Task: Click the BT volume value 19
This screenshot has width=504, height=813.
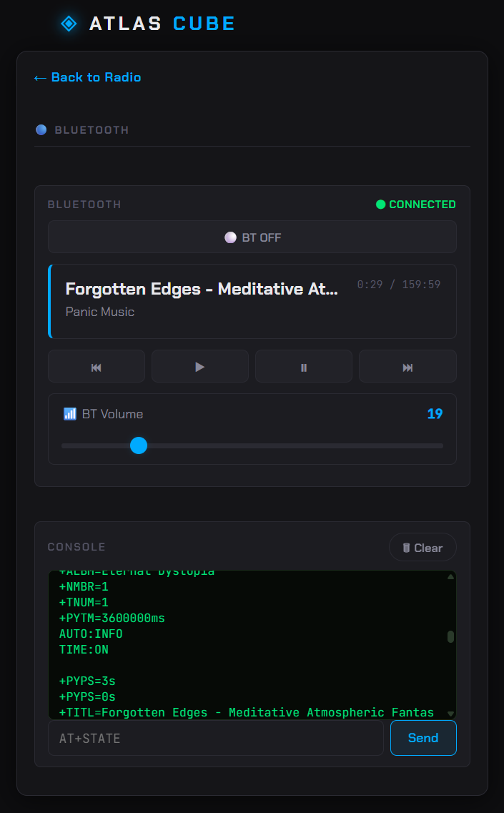Action: click(435, 414)
